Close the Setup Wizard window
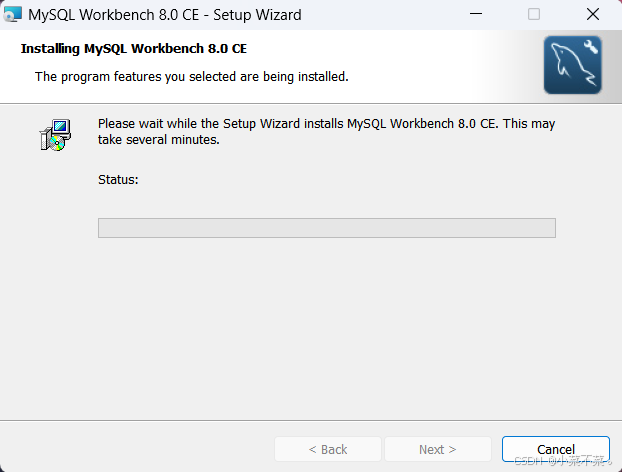 [x=593, y=14]
